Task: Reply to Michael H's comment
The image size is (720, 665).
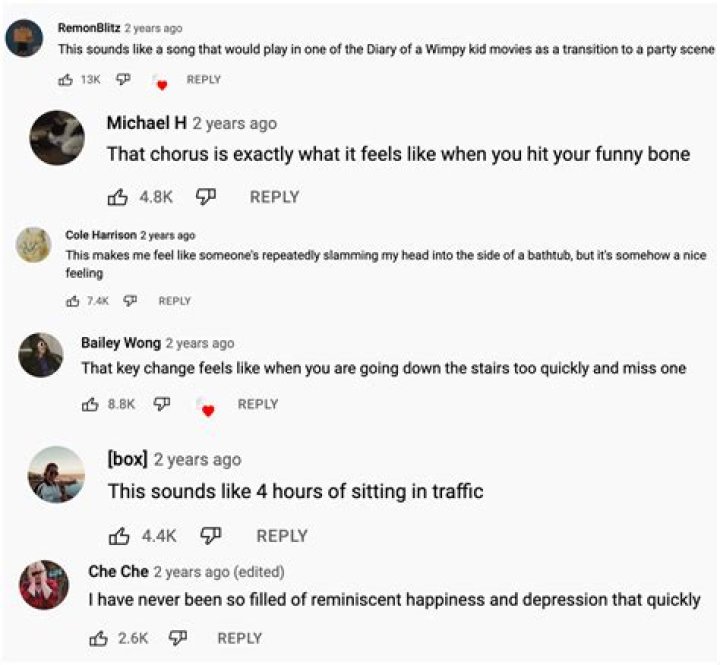Action: (274, 197)
